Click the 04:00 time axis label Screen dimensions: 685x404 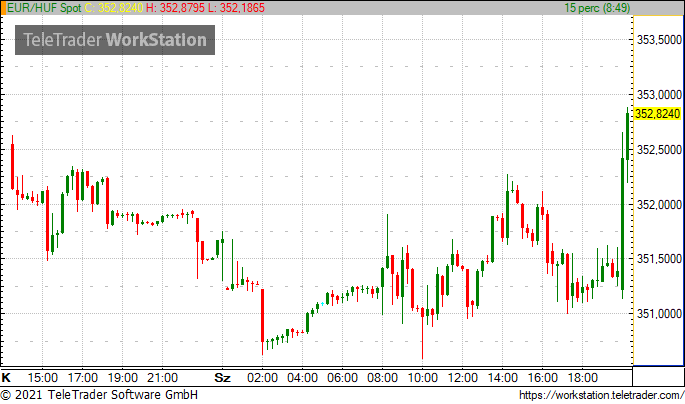[302, 377]
